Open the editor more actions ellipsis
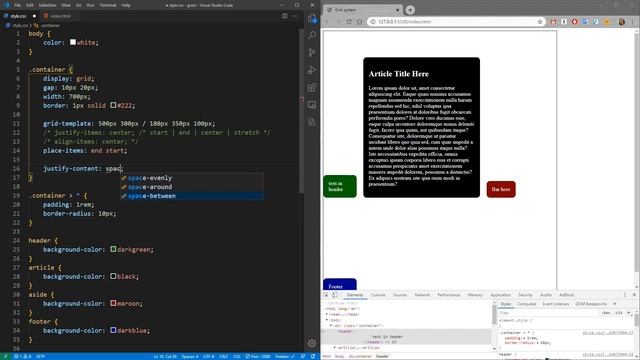640x360 pixels. point(295,16)
